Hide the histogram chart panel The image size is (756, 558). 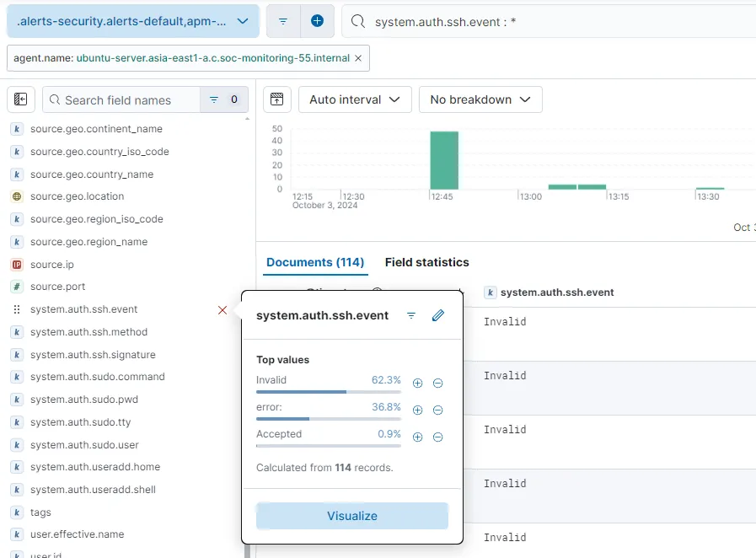[x=276, y=99]
